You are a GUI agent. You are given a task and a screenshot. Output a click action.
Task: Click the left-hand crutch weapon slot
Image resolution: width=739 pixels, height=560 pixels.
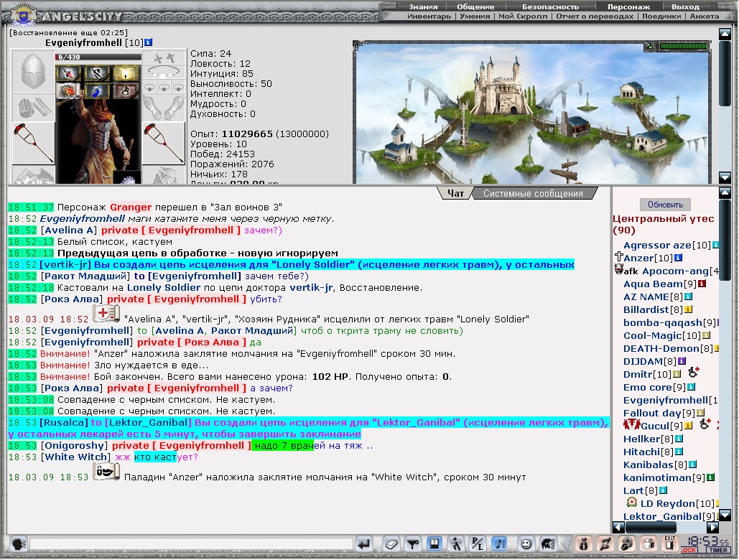pos(33,143)
